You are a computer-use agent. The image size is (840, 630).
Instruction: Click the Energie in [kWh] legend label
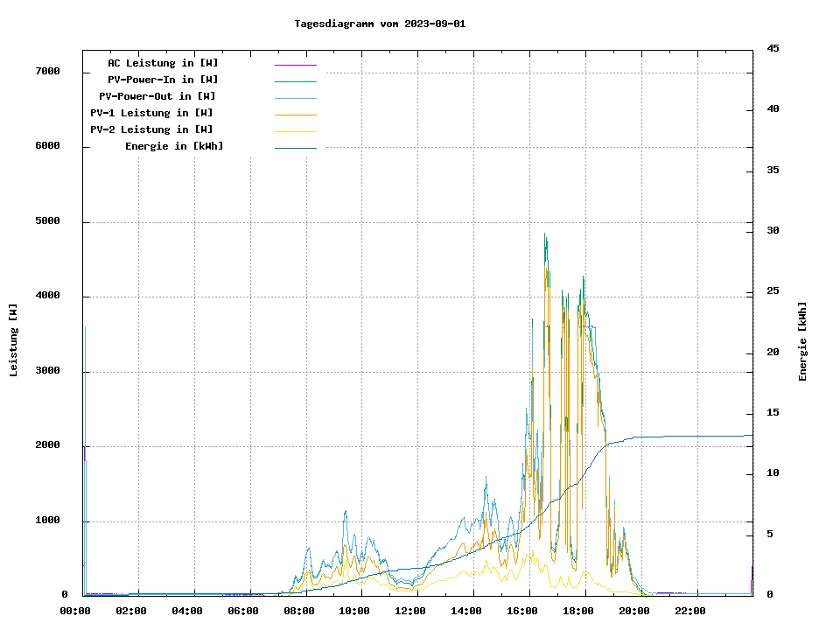click(x=174, y=146)
